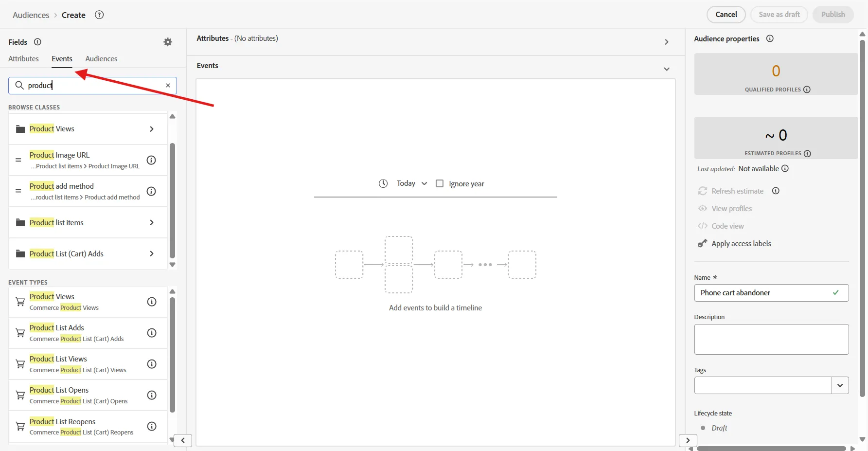The image size is (868, 451).
Task: Open the Tags dropdown arrow
Action: 840,385
